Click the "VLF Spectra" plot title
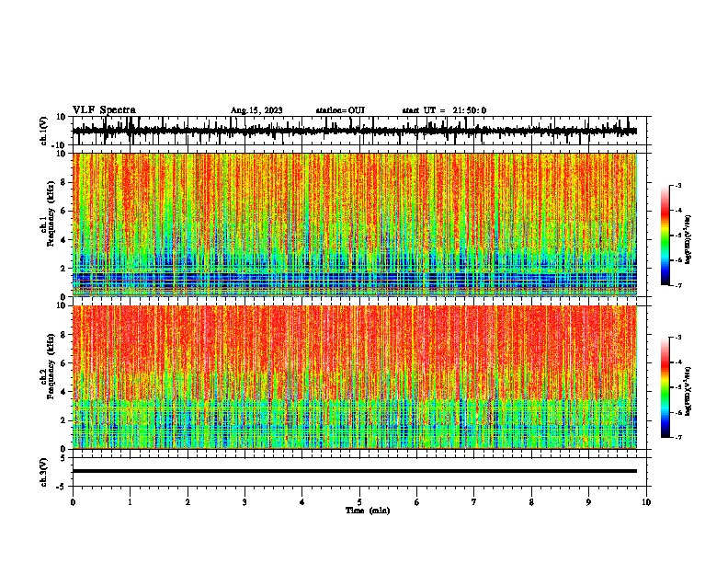The image size is (728, 563). [104, 109]
